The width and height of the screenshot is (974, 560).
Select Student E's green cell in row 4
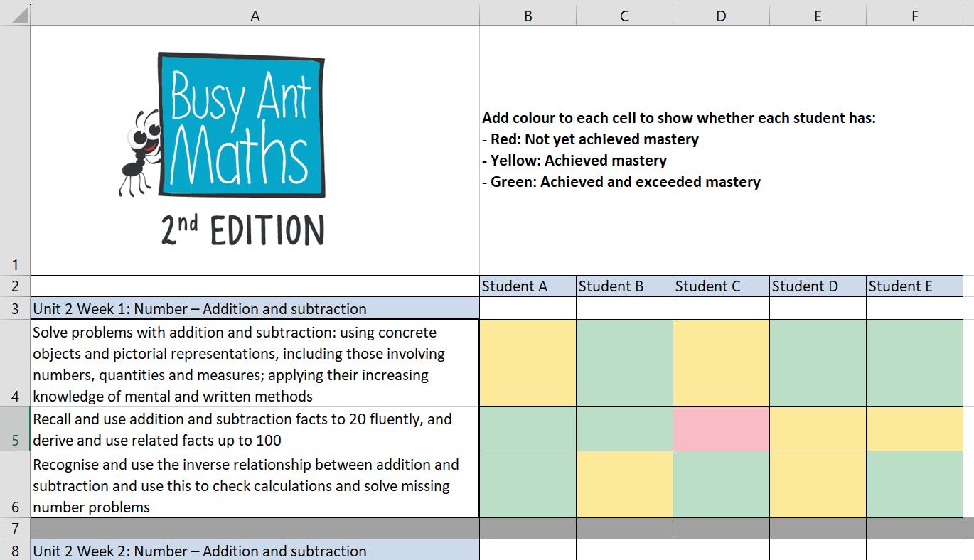[x=914, y=363]
